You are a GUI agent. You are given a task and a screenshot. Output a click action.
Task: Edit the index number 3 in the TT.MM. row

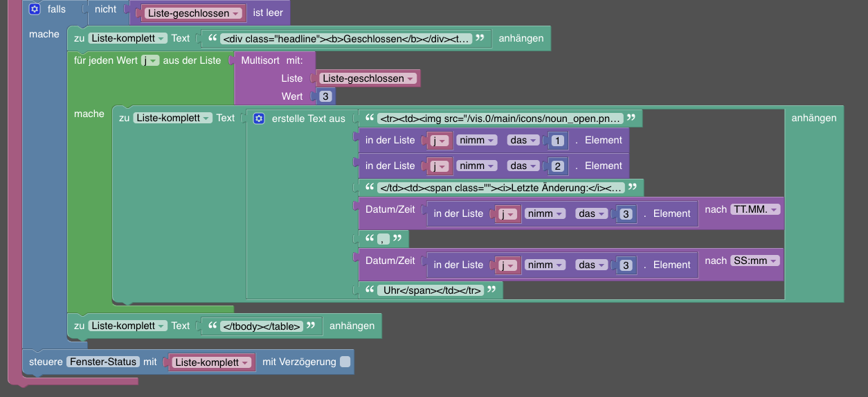point(626,214)
